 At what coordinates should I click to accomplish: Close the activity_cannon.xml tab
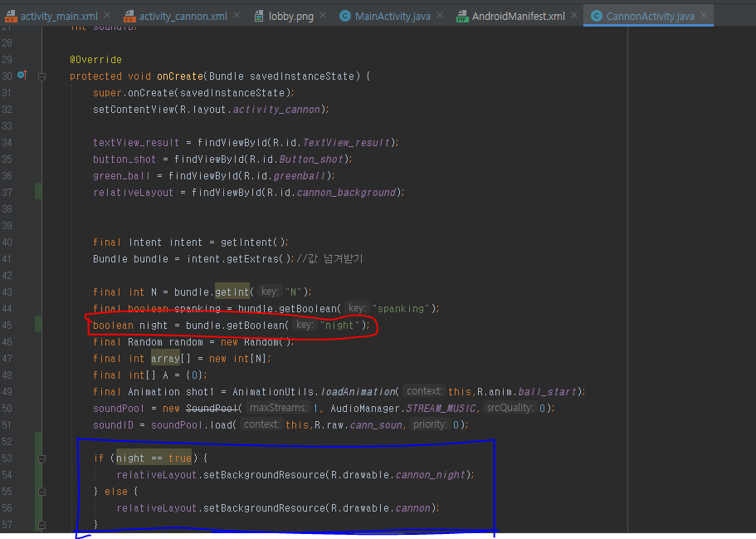point(237,16)
